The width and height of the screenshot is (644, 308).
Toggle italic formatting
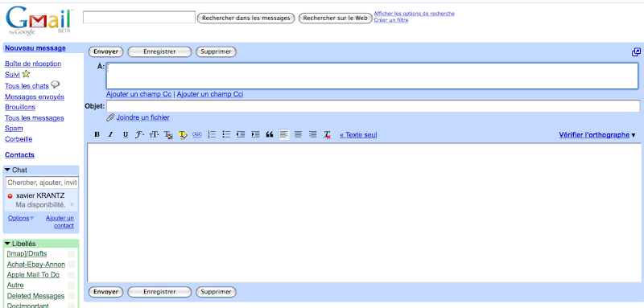(110, 134)
